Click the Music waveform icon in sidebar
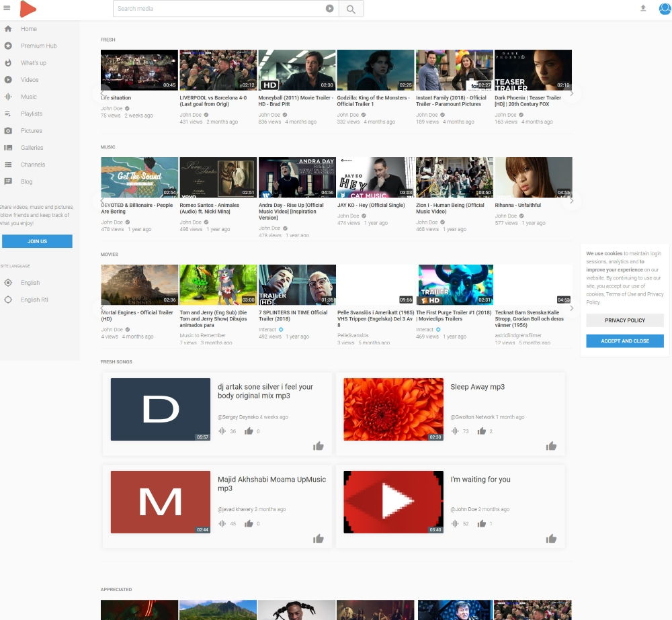The image size is (672, 620). [x=8, y=97]
